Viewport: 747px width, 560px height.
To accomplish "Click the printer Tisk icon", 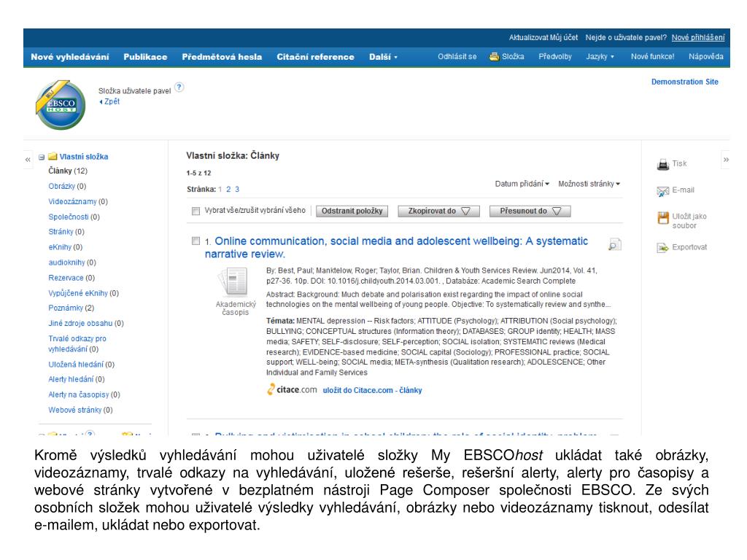I will [662, 165].
